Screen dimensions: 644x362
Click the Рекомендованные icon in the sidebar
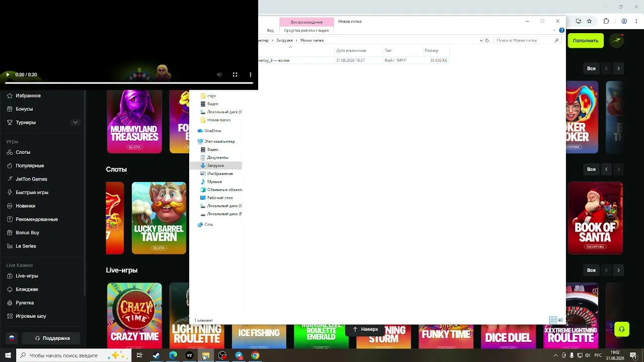[10, 219]
